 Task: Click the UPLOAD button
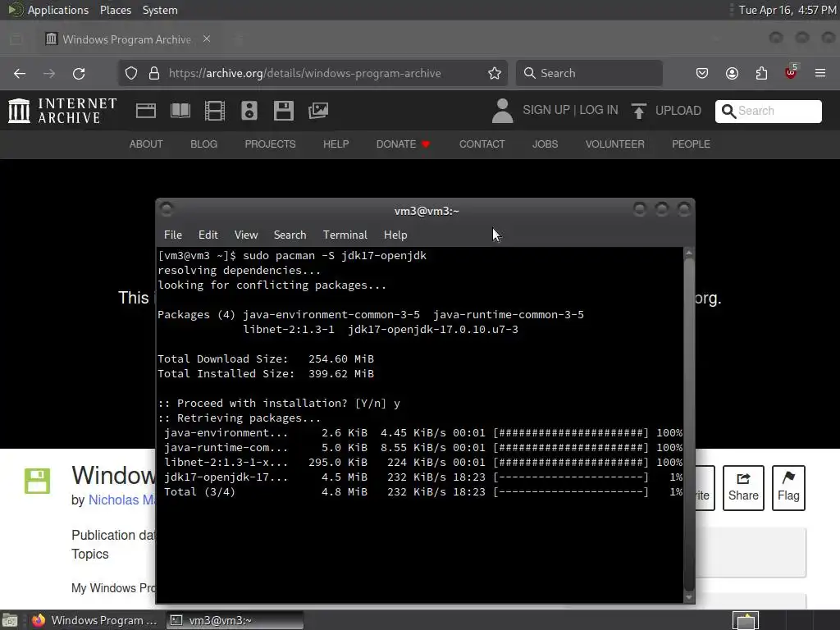point(666,111)
